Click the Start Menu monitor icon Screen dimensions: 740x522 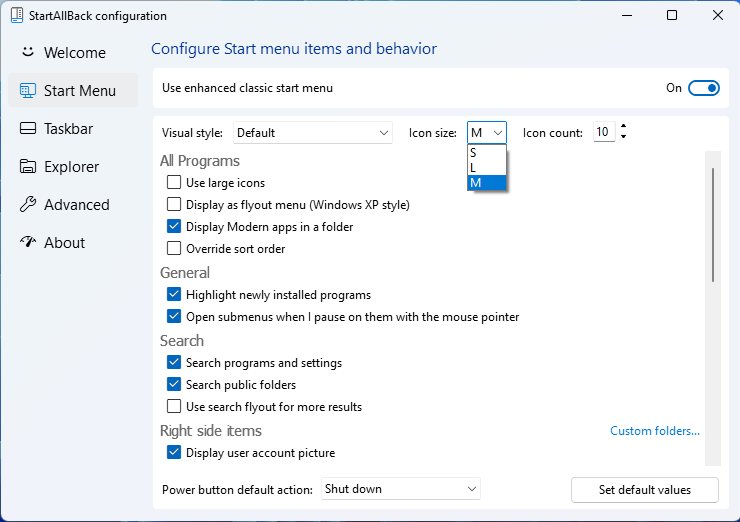coord(28,90)
